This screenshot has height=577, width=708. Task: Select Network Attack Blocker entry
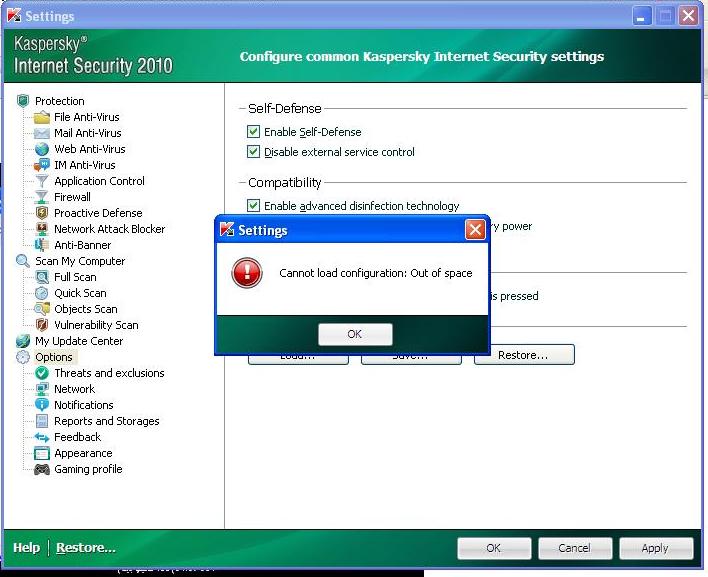(110, 229)
